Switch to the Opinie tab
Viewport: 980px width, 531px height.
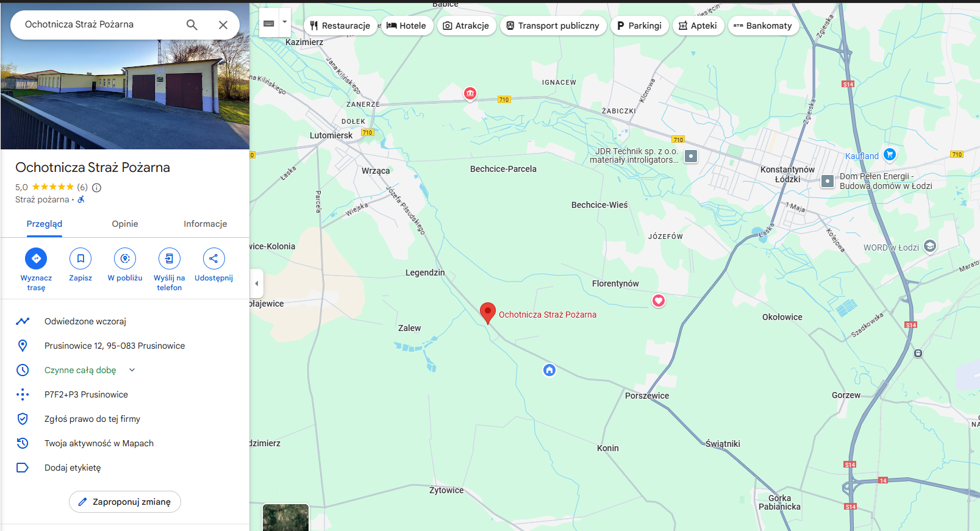(125, 224)
